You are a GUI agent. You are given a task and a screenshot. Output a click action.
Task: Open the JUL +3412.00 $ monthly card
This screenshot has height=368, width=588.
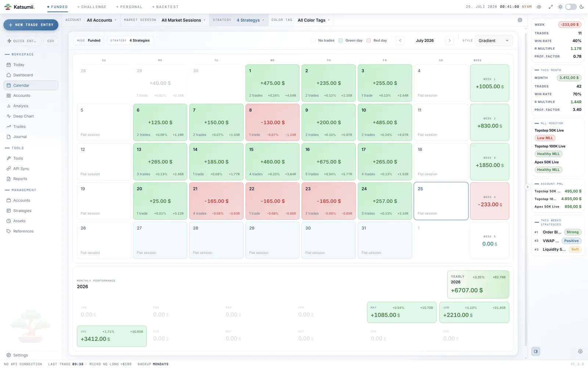(112, 336)
